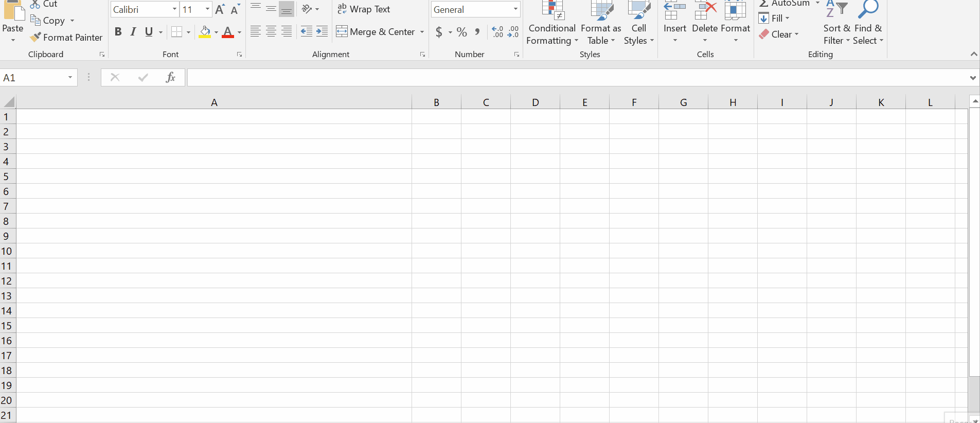Image resolution: width=980 pixels, height=423 pixels.
Task: Click the Select All corner triangle
Action: tap(8, 102)
